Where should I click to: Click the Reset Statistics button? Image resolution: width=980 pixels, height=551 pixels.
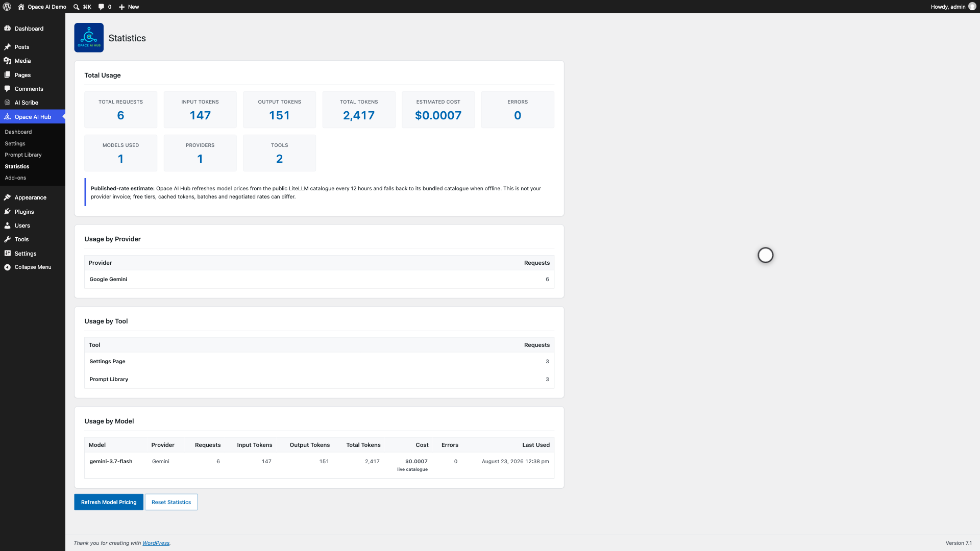[171, 502]
